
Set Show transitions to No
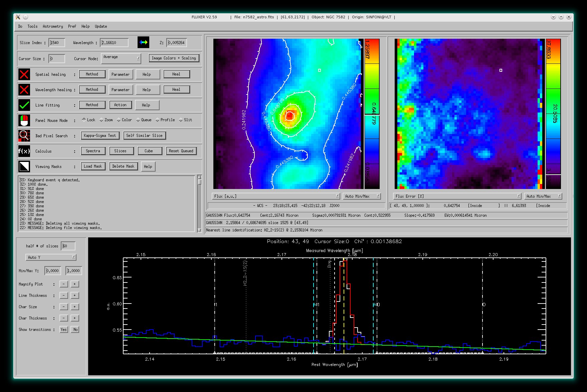coord(75,330)
